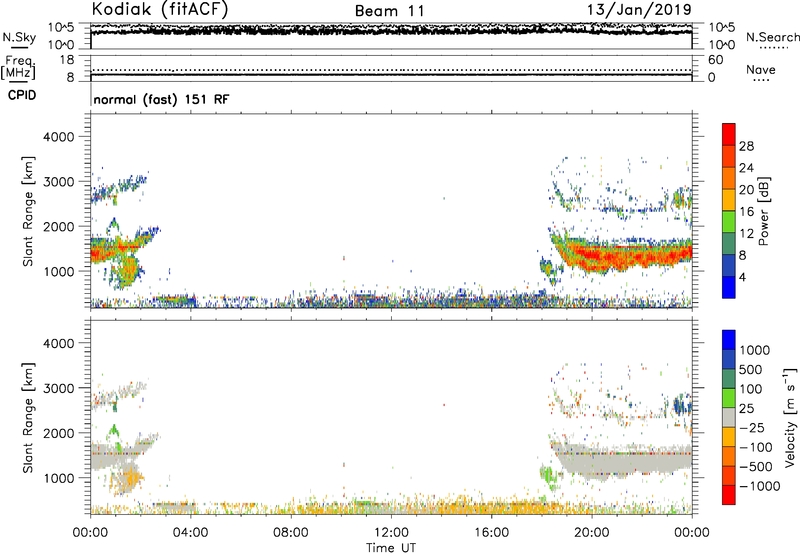Click the '2000' tick in Velocity panel

(59, 433)
